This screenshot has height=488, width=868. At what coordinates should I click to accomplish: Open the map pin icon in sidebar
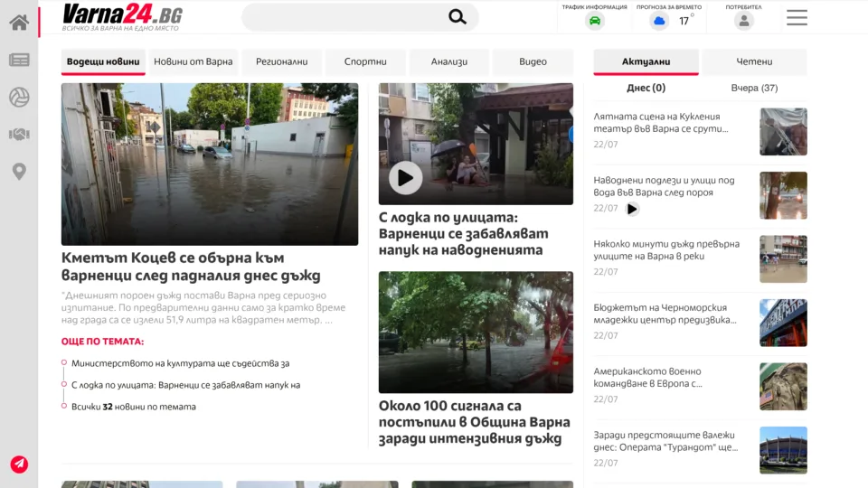19,172
